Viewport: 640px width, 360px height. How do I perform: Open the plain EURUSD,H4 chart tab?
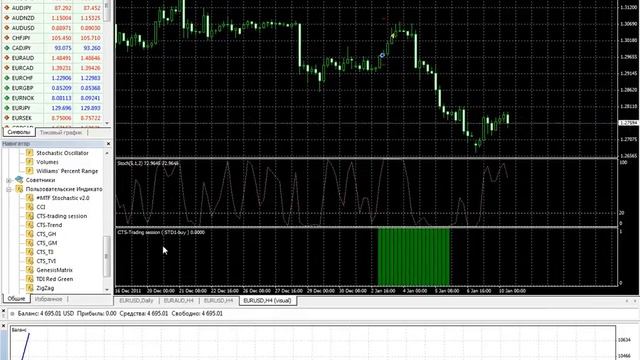pos(218,301)
